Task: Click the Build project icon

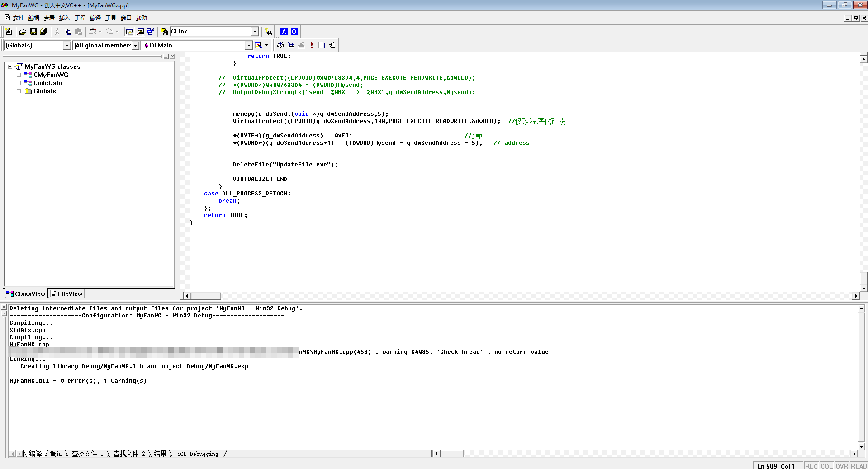Action: (291, 45)
